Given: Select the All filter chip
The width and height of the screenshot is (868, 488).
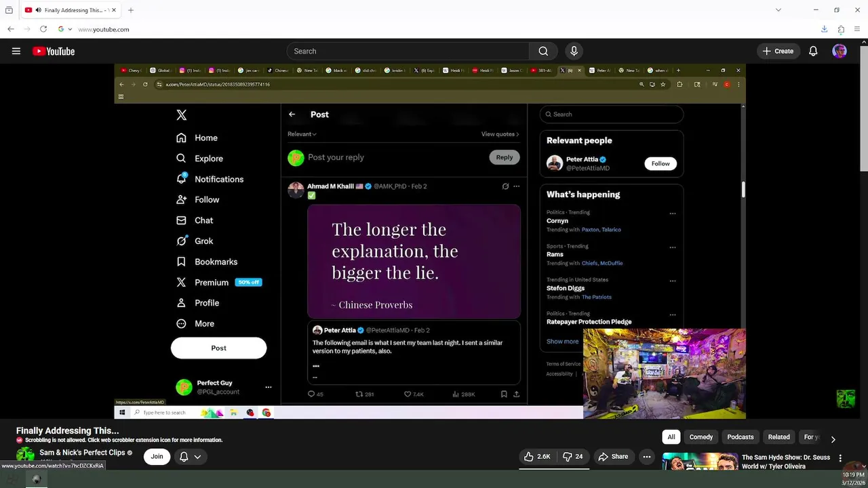Looking at the screenshot, I should click(x=671, y=437).
